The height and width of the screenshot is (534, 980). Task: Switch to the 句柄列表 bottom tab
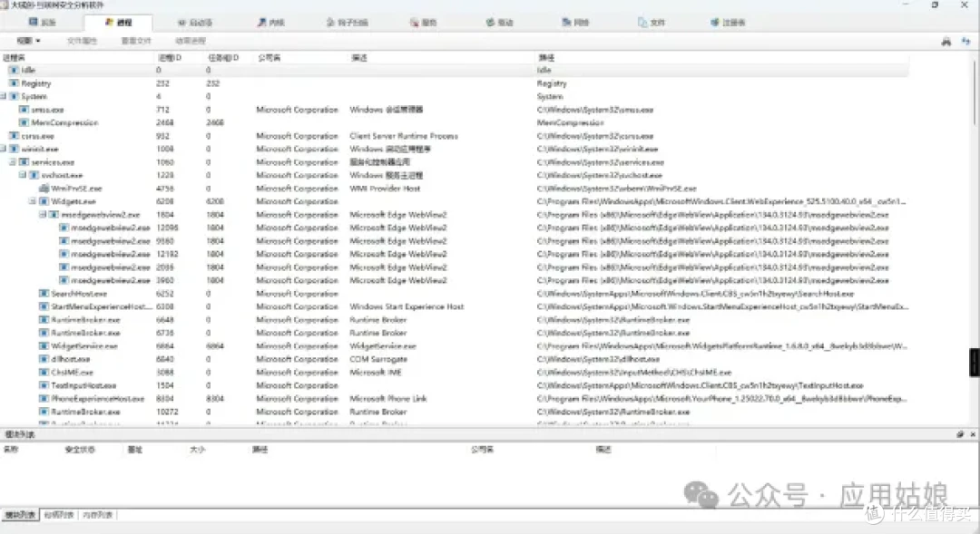click(x=59, y=515)
